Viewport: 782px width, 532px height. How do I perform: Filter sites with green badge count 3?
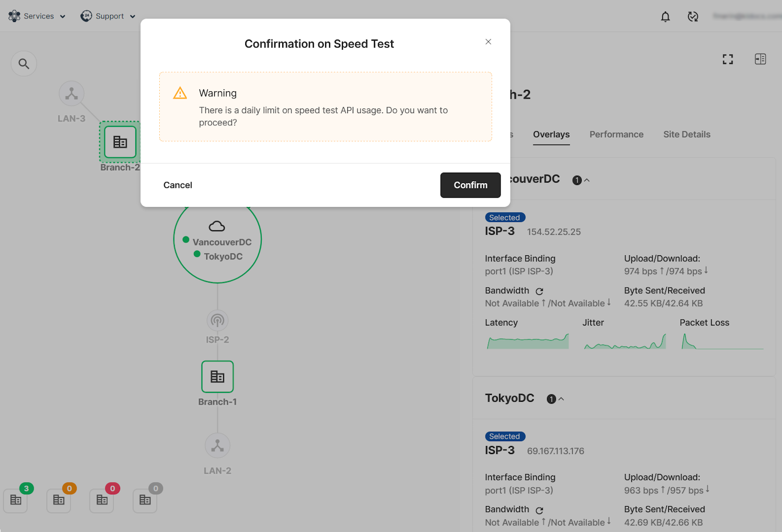[x=16, y=500]
